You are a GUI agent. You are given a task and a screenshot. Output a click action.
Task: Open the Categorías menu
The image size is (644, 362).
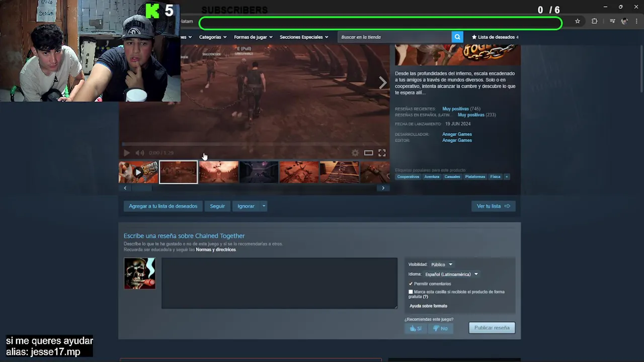click(213, 37)
